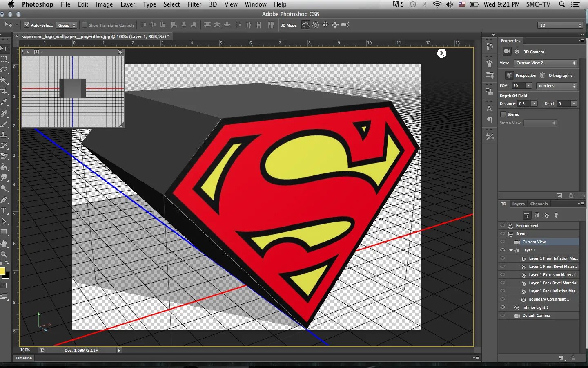The height and width of the screenshot is (368, 588).
Task: Select the Clone Stamp tool
Action: 4,135
